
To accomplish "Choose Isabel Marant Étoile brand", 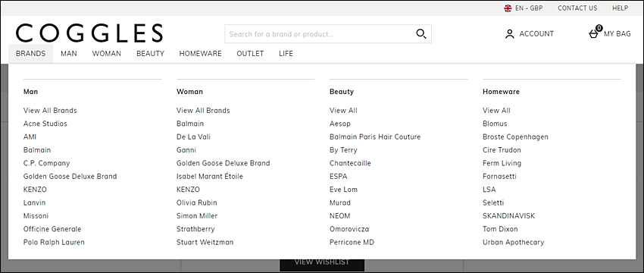I will point(210,177).
